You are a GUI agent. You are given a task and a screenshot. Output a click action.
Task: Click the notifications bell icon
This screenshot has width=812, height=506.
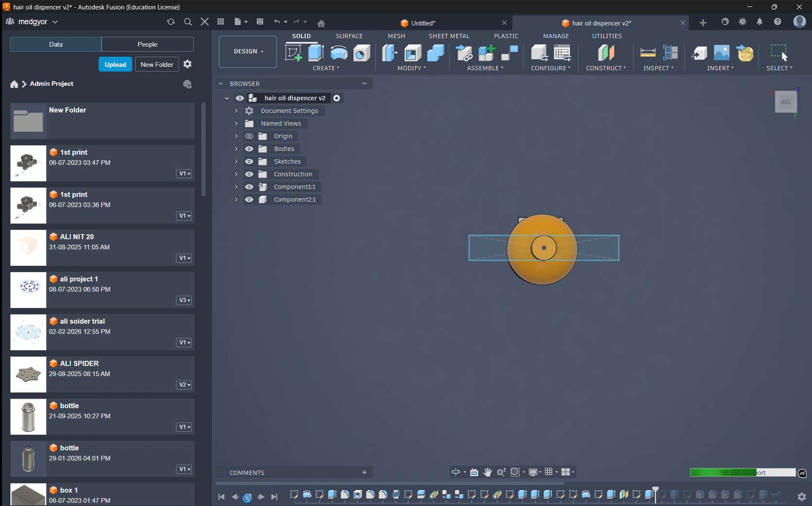tap(759, 22)
